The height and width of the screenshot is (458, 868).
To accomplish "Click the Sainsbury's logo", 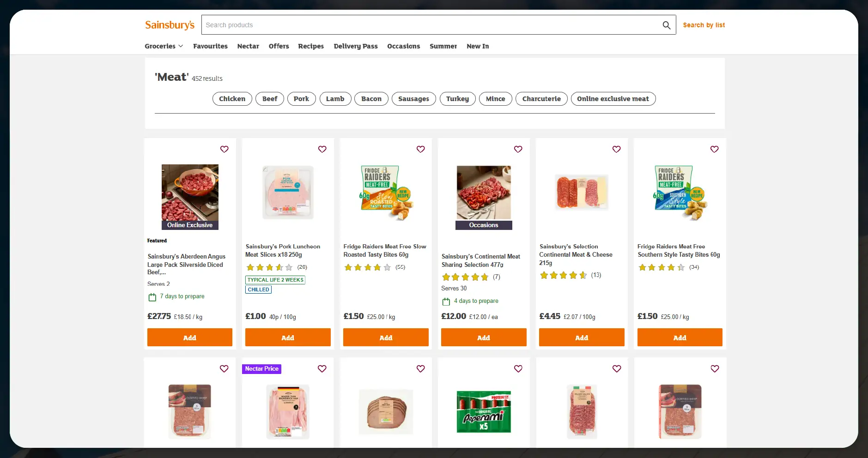I will click(170, 25).
